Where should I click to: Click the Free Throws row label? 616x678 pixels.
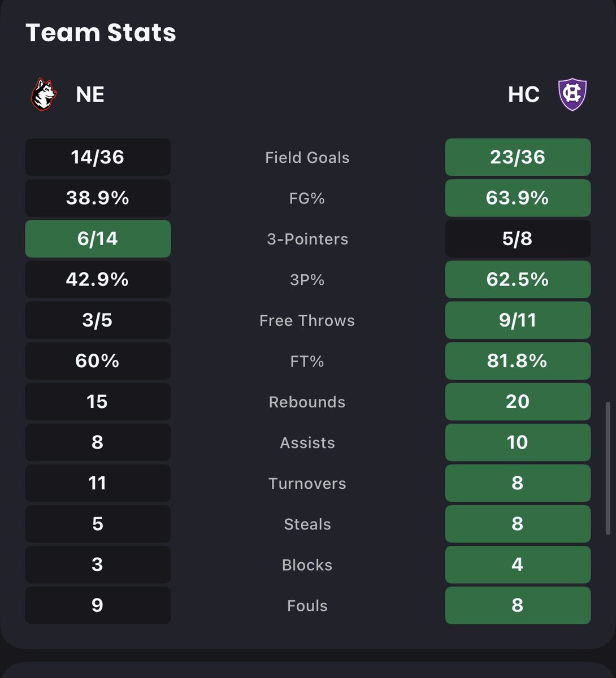(307, 320)
